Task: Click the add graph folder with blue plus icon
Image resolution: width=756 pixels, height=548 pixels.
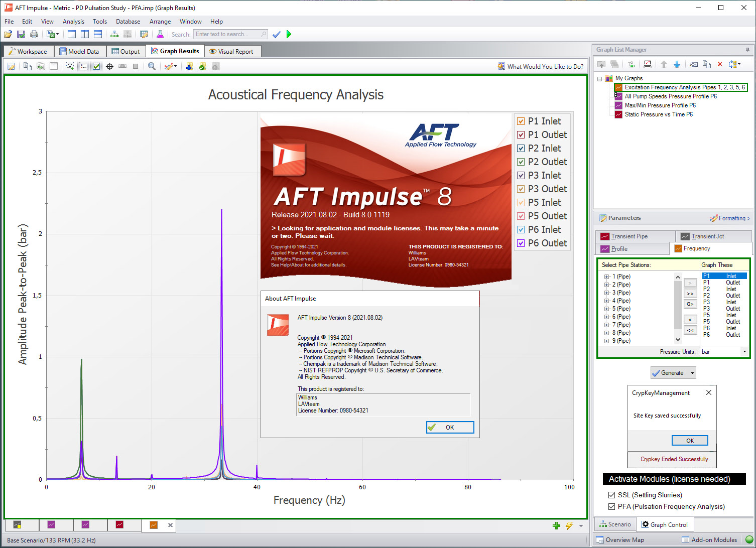Action: [x=189, y=66]
